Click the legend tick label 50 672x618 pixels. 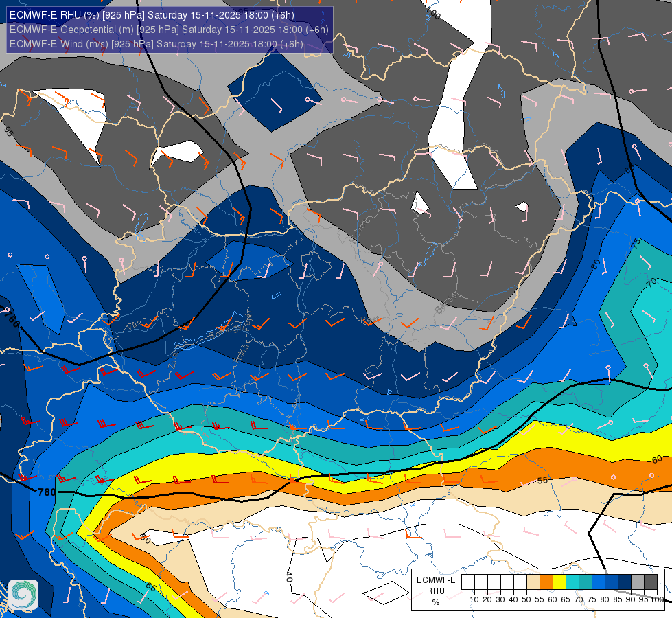[526, 599]
